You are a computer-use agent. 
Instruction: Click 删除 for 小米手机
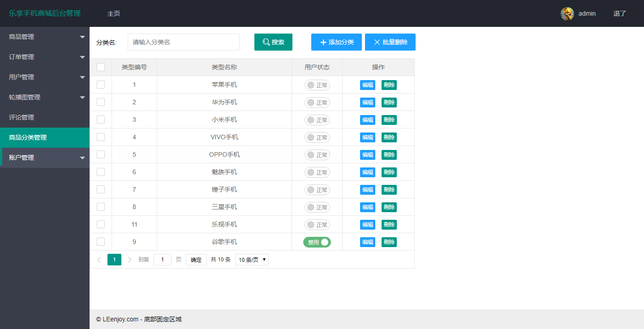(x=389, y=120)
